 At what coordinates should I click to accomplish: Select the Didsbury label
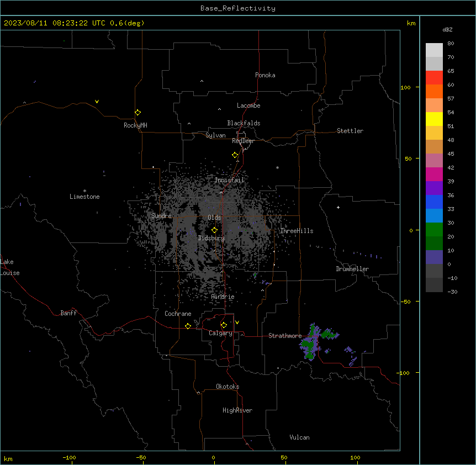[x=211, y=238]
